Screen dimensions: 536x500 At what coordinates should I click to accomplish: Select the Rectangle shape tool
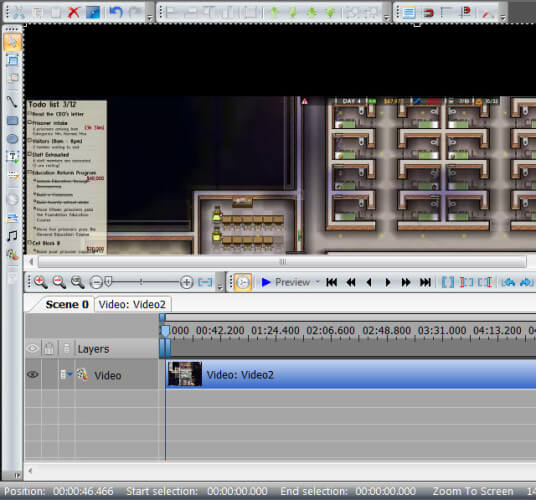12,121
